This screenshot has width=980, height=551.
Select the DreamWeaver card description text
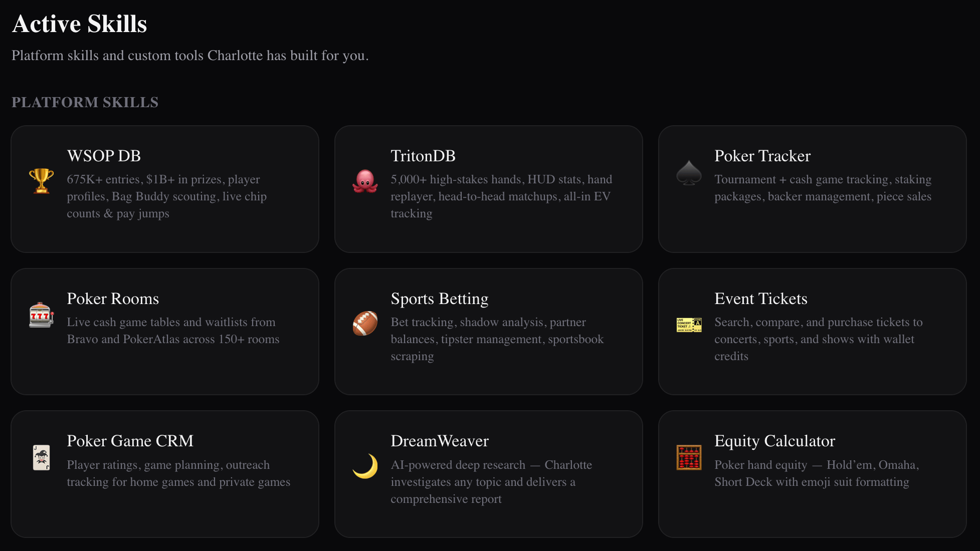click(x=491, y=482)
